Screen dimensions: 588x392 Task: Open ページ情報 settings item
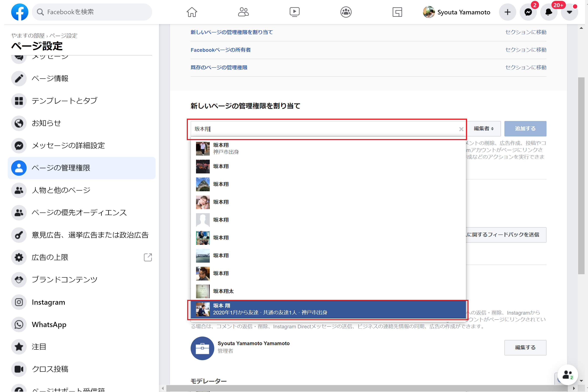81,78
